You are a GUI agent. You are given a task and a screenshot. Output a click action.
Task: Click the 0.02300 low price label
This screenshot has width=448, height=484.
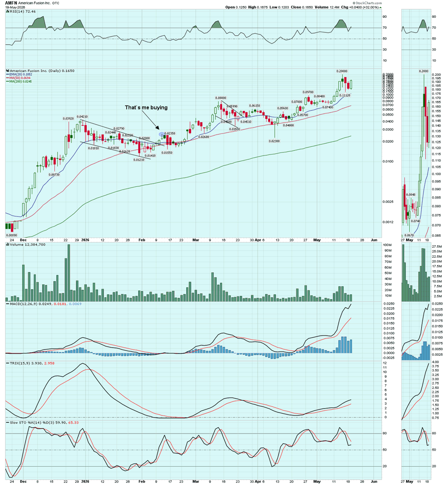(275, 141)
